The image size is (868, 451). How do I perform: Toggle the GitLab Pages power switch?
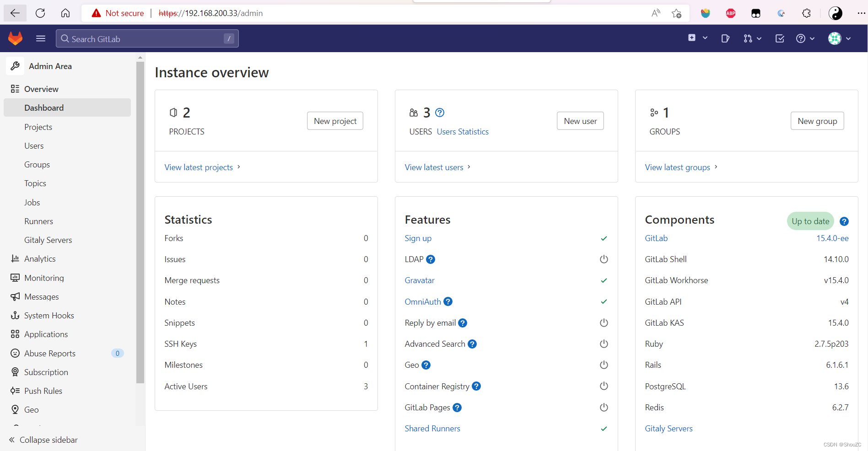pyautogui.click(x=604, y=407)
